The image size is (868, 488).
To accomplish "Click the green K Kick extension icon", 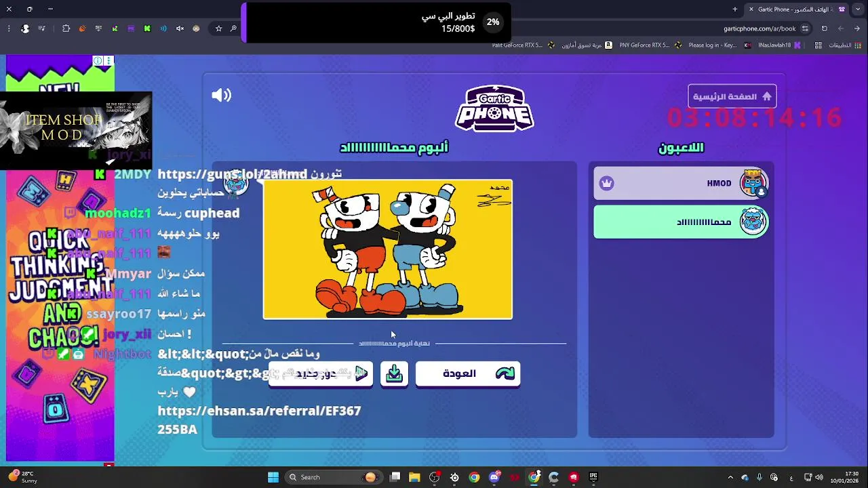I will [147, 28].
